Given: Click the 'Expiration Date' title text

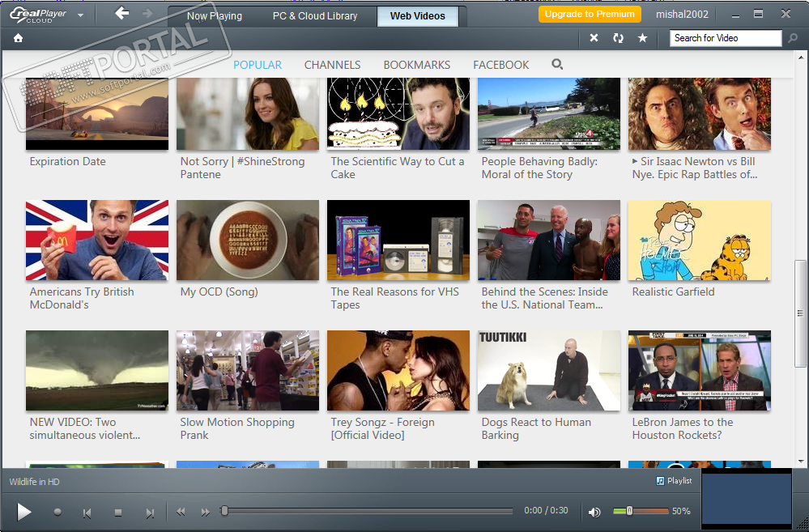Looking at the screenshot, I should (67, 161).
